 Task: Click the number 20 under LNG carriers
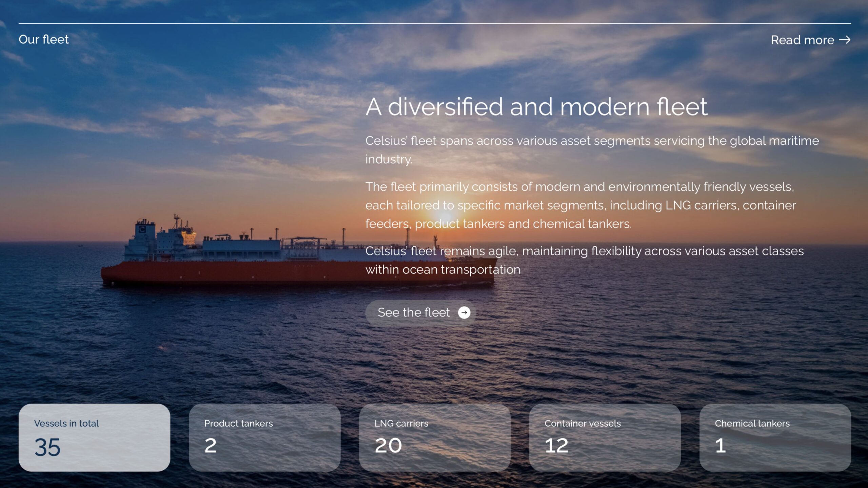(388, 446)
